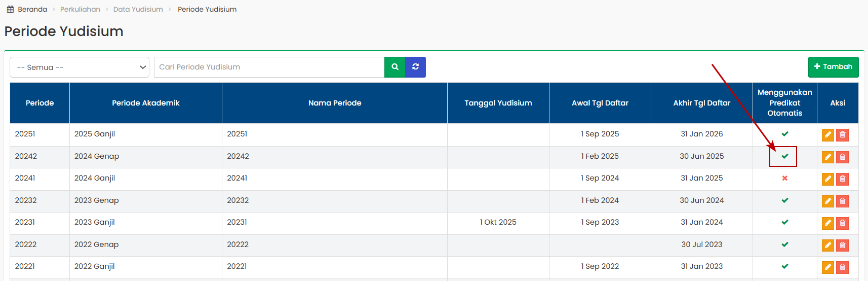
Task: Click Beranda breadcrumb link
Action: [32, 9]
